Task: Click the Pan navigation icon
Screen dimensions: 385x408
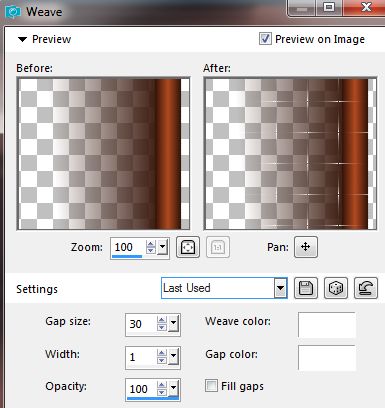Action: coord(306,247)
